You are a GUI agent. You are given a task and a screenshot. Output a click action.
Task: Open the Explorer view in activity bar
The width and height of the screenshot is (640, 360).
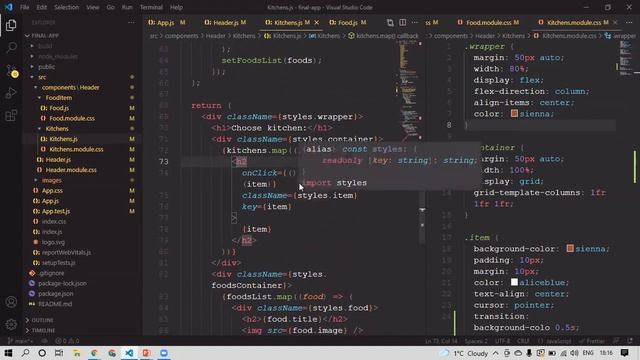[11, 25]
